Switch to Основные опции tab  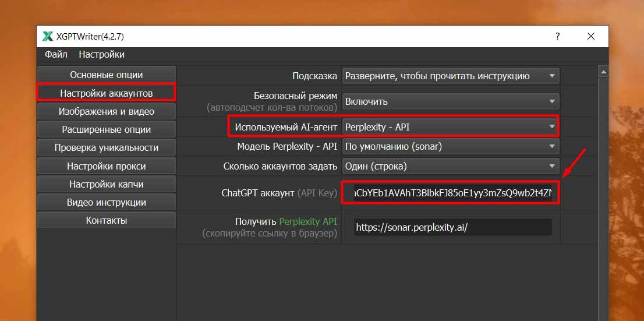click(x=106, y=75)
